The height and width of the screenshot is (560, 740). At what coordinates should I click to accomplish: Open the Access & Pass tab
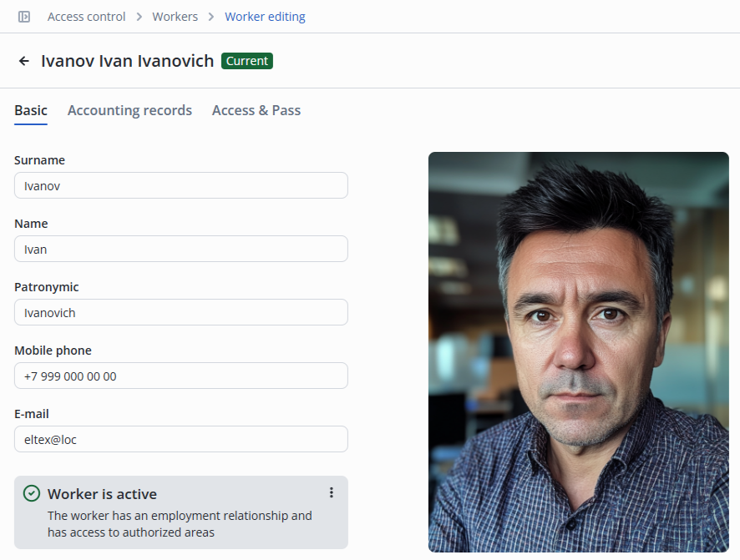256,110
